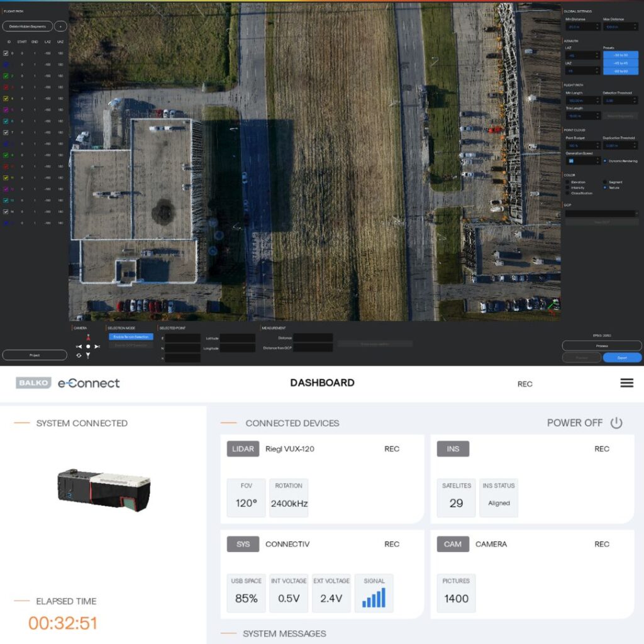
Task: Click the BALKO e-Connect logo
Action: 68,383
